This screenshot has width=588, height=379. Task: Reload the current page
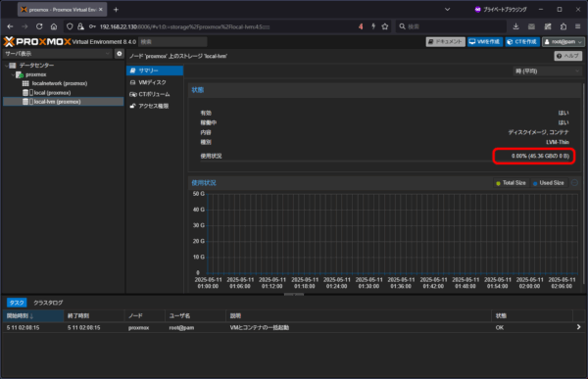(x=39, y=26)
